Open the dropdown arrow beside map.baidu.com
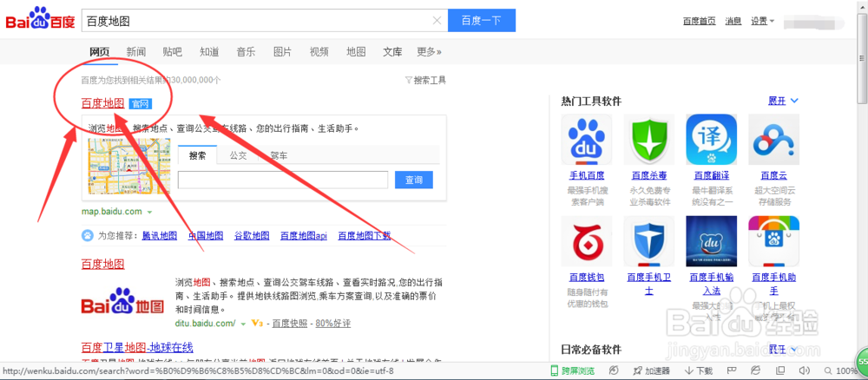The image size is (868, 380). (x=149, y=212)
